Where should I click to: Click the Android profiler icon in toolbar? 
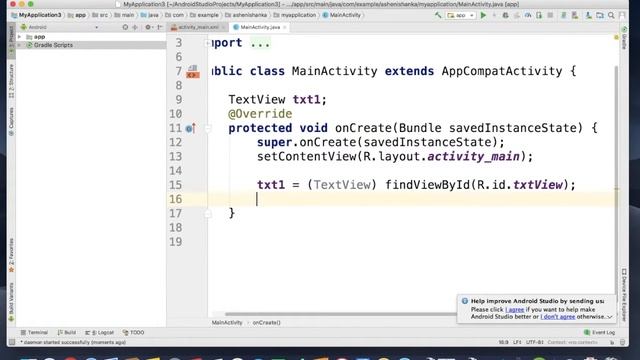[528, 15]
